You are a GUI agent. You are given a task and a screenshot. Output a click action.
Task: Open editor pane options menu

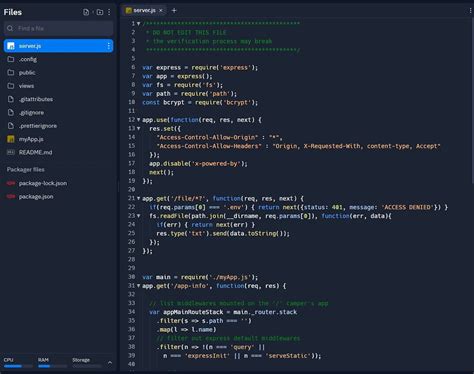coord(470,11)
